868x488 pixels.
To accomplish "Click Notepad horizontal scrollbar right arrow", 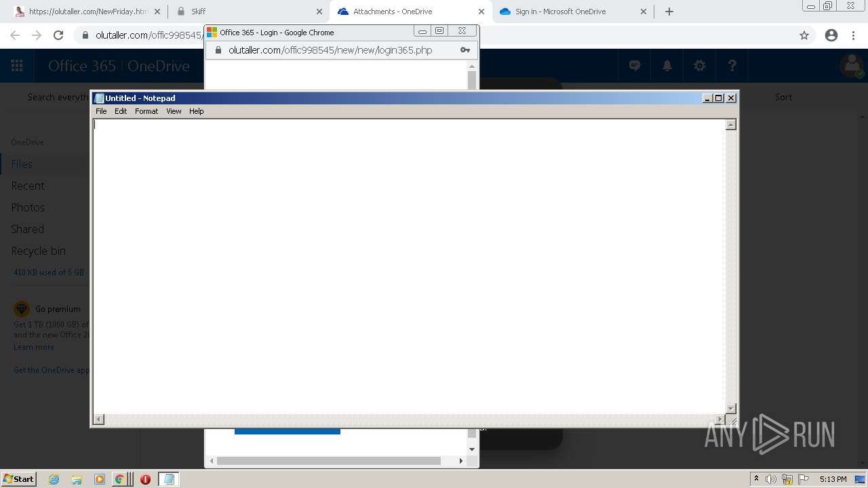I will point(720,420).
